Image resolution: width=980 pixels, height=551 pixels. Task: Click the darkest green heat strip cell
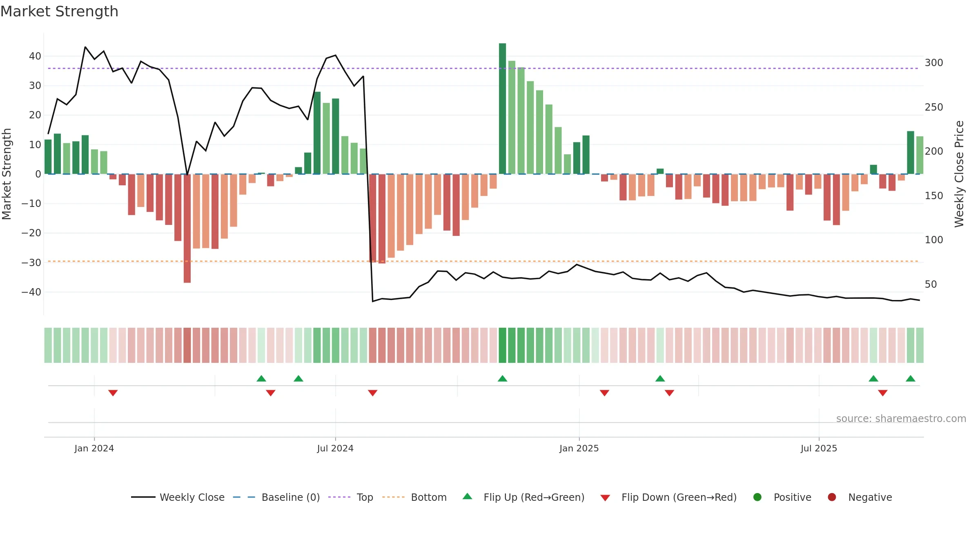(x=502, y=345)
